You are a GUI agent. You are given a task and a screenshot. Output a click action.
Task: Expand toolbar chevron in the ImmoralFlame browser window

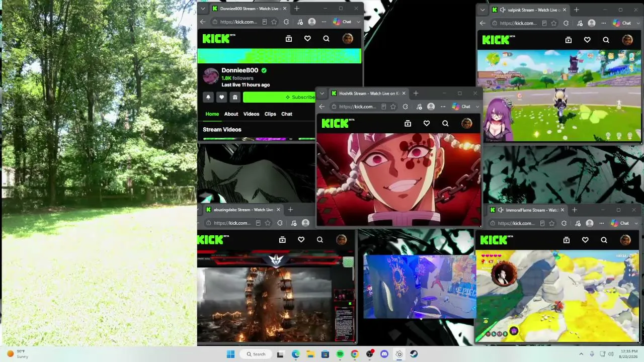point(636,223)
